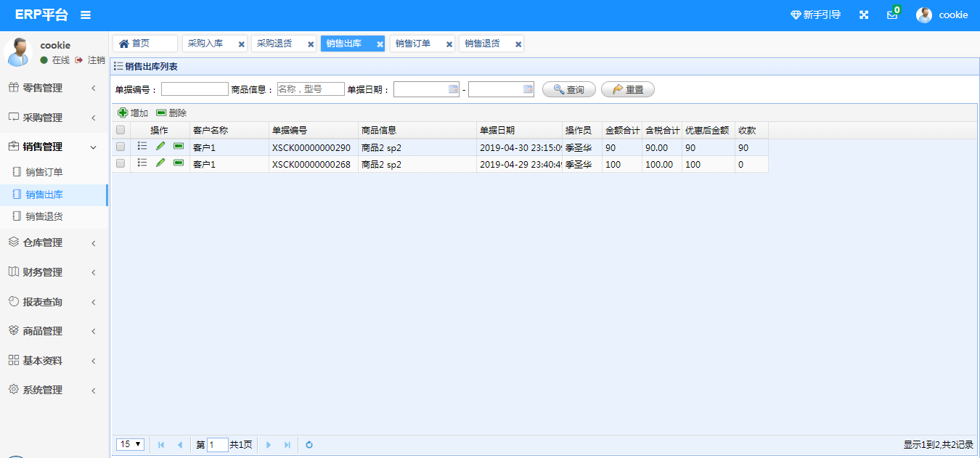Expand 报表查询 menu
Screen dimensions: 980x458
(54, 302)
